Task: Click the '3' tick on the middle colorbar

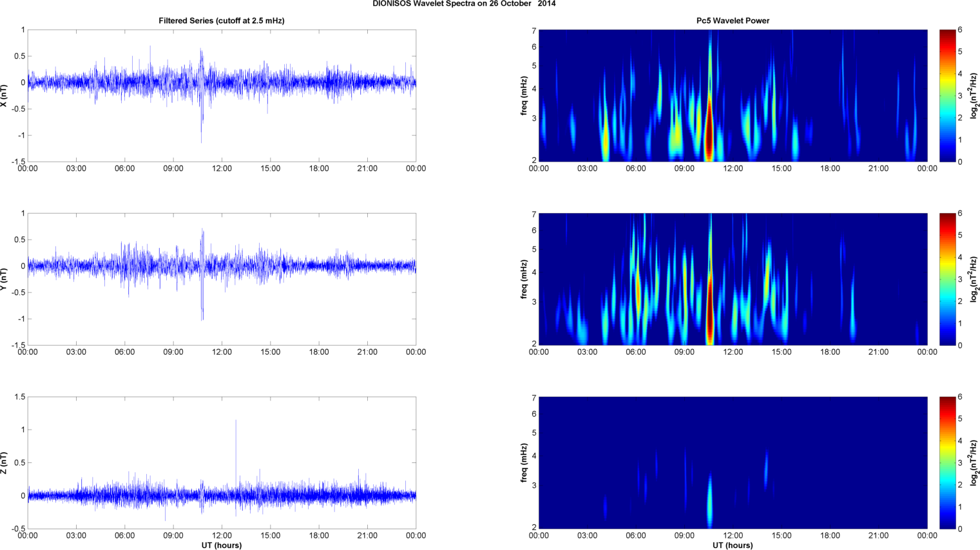Action: pyautogui.click(x=960, y=279)
